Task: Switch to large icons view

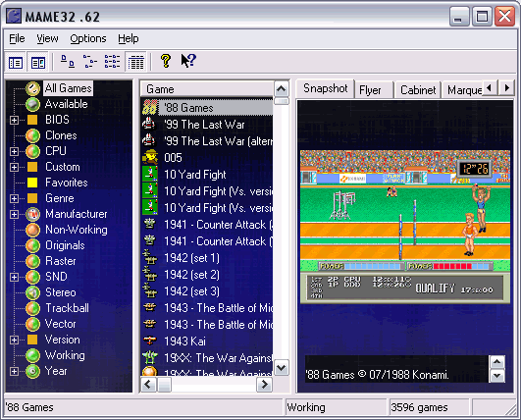Action: point(68,62)
